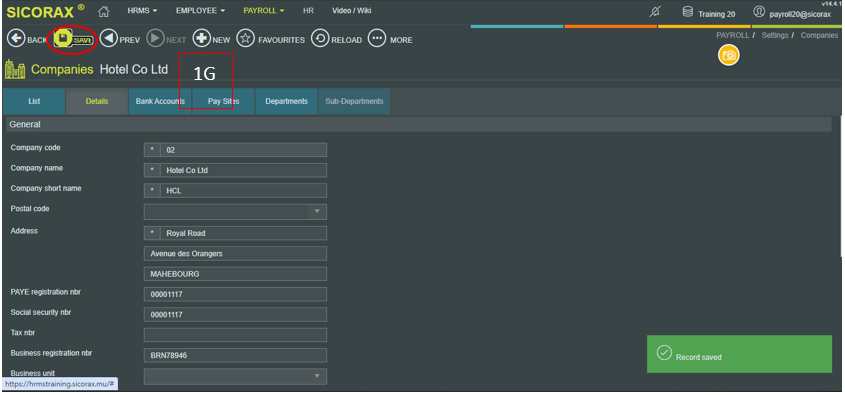The image size is (845, 395).
Task: Reload the page with RELOAD icon
Action: [320, 39]
